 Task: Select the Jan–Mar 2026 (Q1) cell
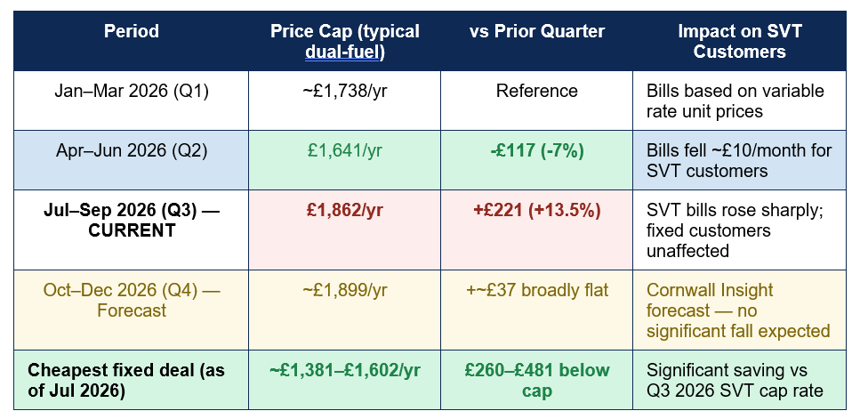click(x=132, y=101)
